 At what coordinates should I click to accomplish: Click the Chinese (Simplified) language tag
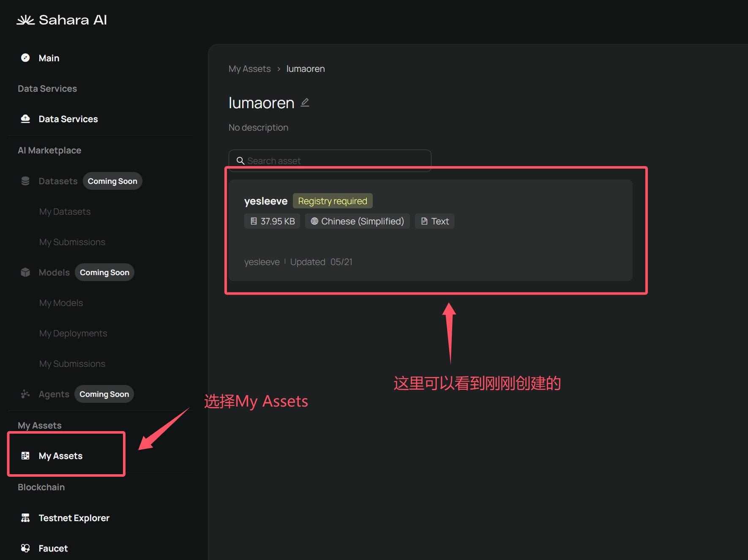click(x=358, y=221)
